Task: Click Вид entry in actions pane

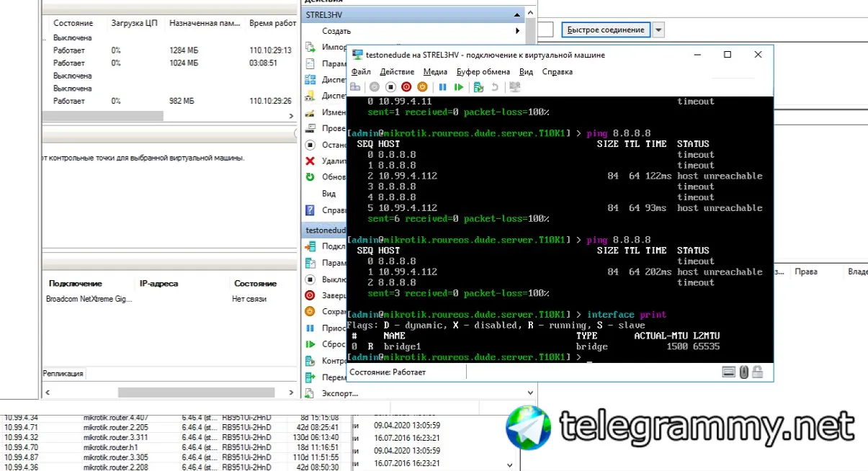Action: pos(328,194)
